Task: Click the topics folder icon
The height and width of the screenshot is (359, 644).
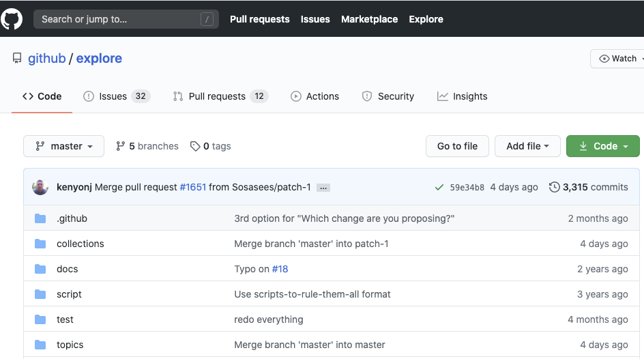Action: 40,345
